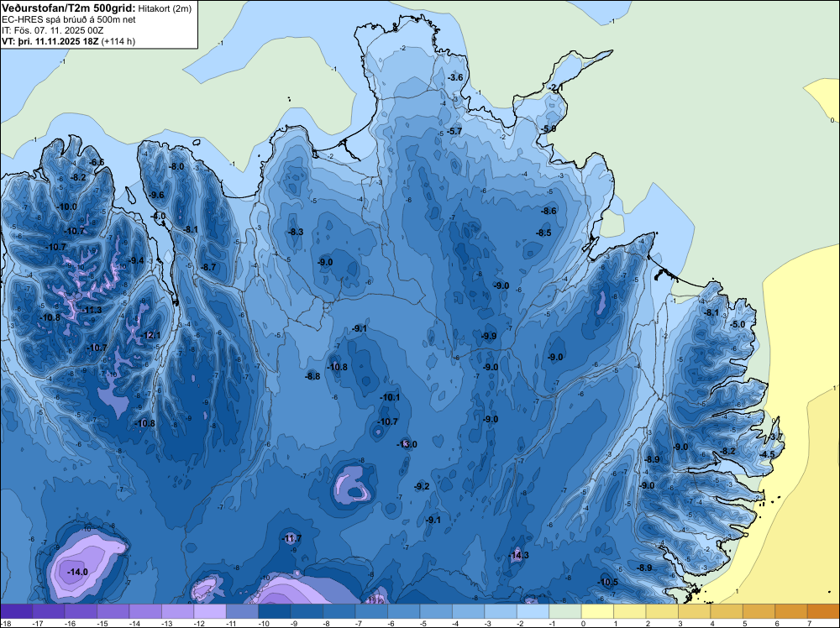Screen dimensions: 840x628
Task: Click the -8.3 temperature label
Action: click(296, 232)
